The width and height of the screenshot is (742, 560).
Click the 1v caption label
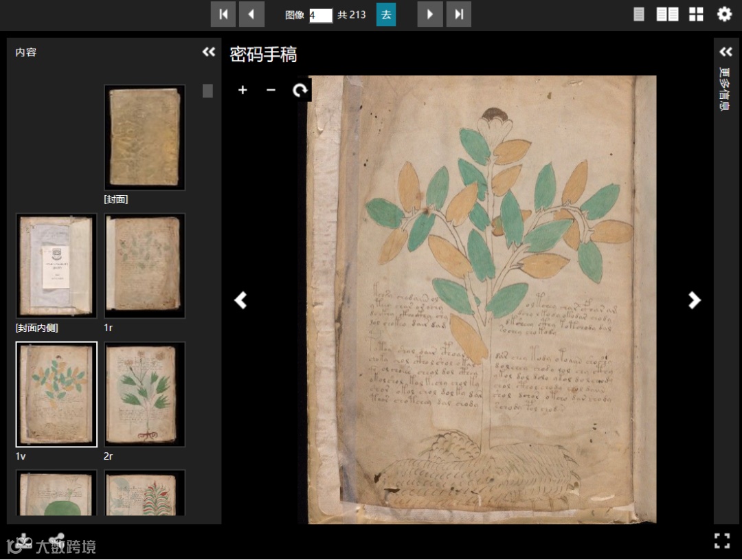click(x=21, y=456)
